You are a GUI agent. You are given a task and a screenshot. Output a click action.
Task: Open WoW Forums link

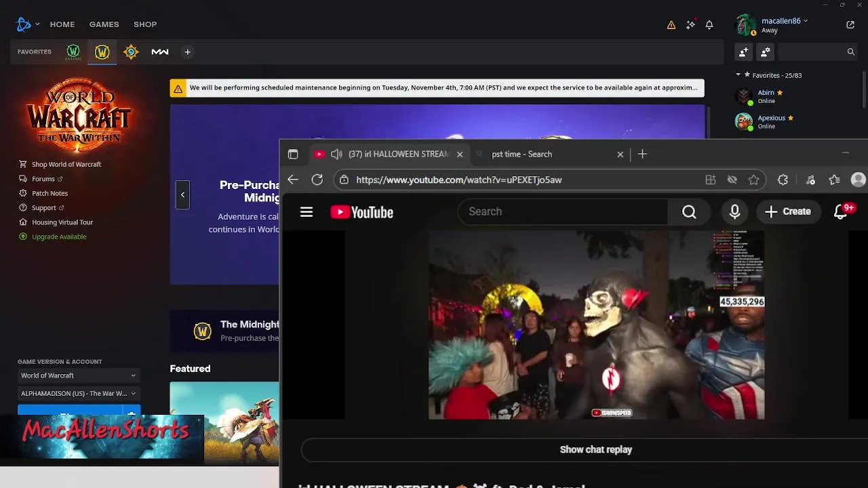[43, 179]
